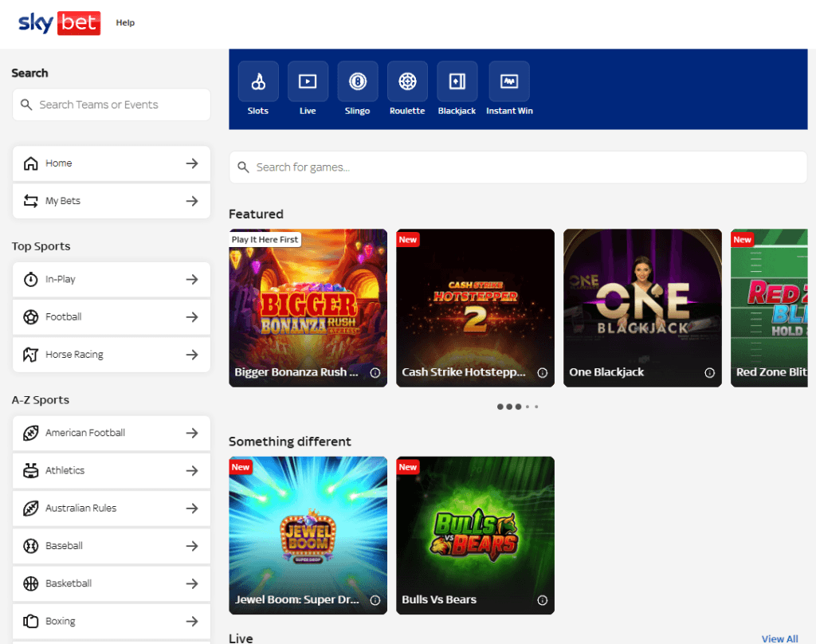The height and width of the screenshot is (644, 816).
Task: Open the Instant Win category icon
Action: [509, 81]
